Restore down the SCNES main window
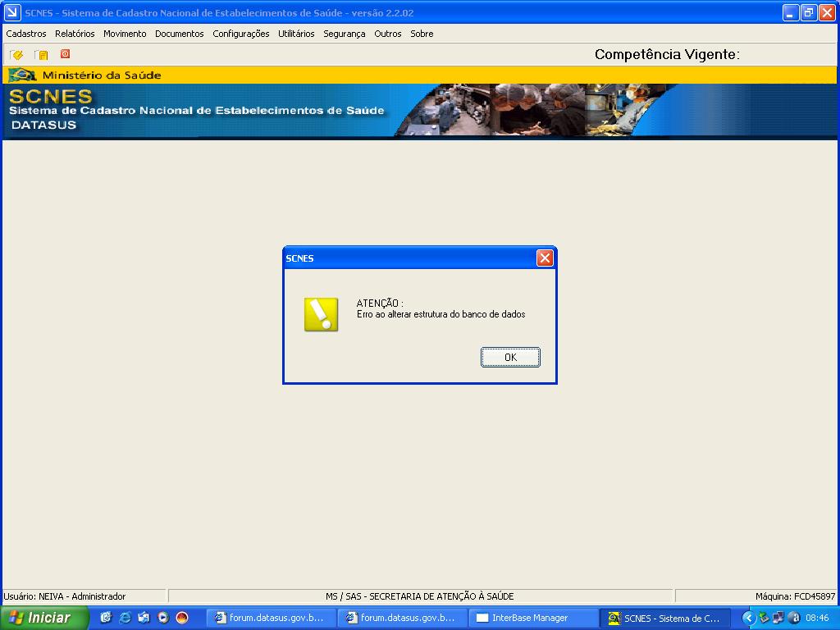Viewport: 840px width, 630px height. [x=809, y=12]
